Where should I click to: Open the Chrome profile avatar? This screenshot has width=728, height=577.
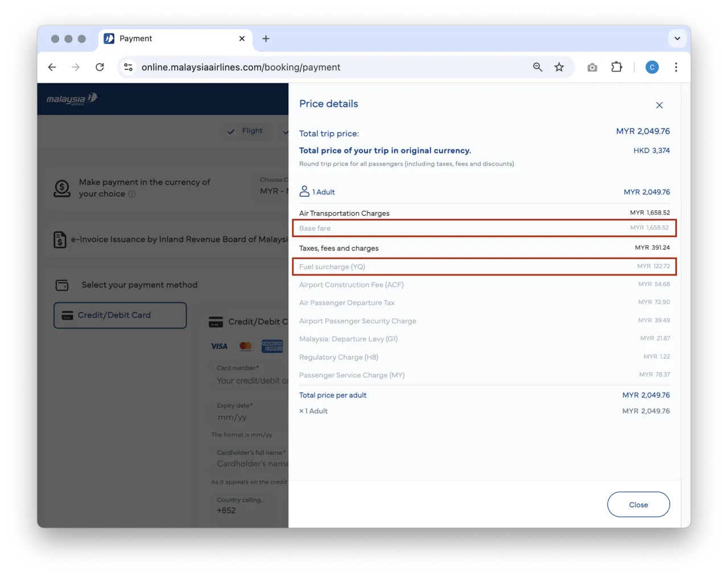[x=652, y=67]
